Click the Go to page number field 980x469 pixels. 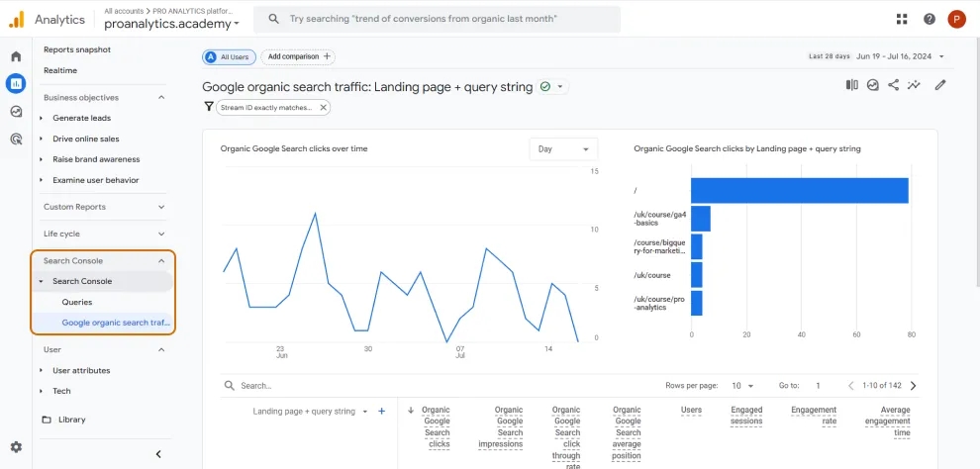(818, 385)
